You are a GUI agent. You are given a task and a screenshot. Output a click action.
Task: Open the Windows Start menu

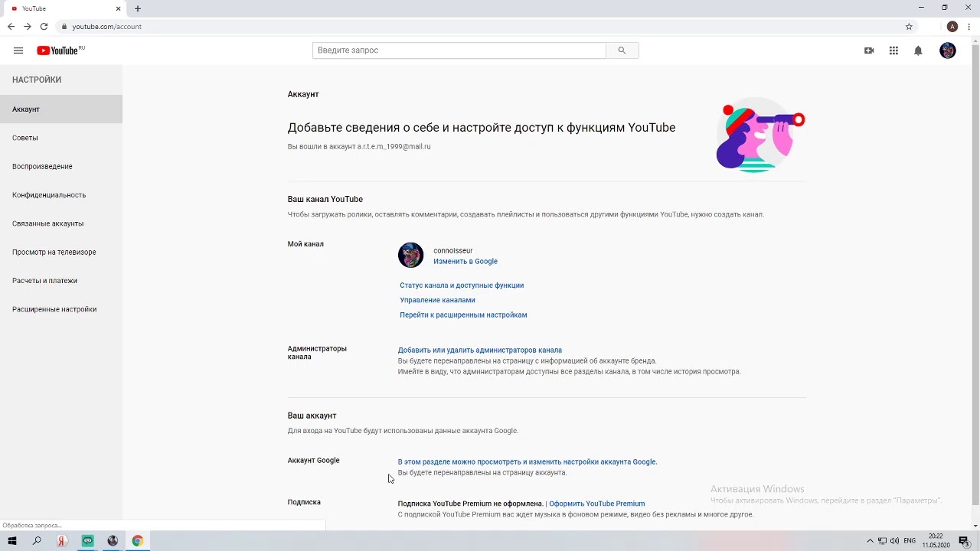(x=12, y=541)
